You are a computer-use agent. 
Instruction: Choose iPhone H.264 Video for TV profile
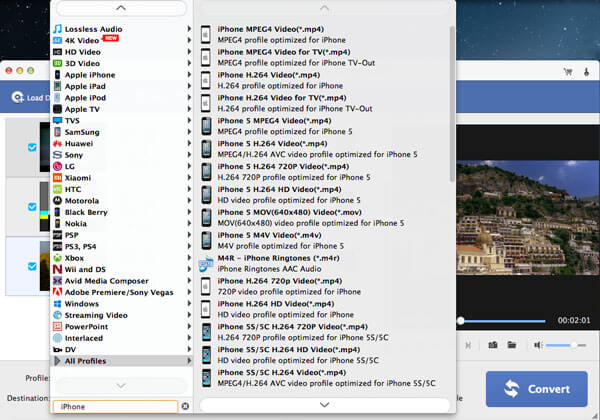pyautogui.click(x=323, y=103)
